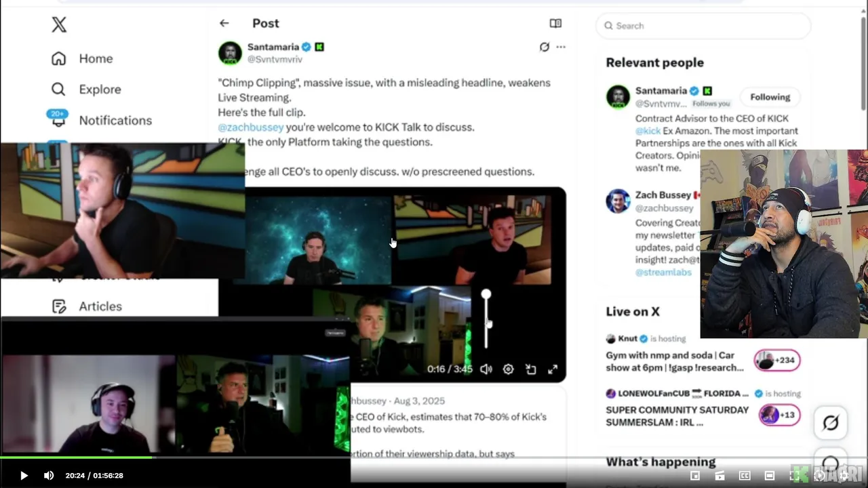The height and width of the screenshot is (488, 868).
Task: Click the green Kick badge beside Santamaria's name
Action: coord(319,47)
